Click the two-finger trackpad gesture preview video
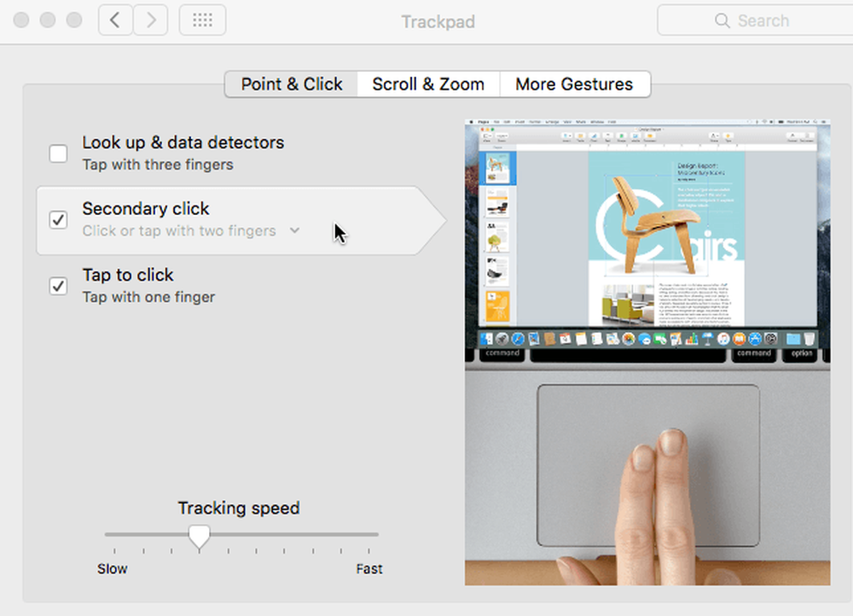This screenshot has height=616, width=853. click(x=647, y=352)
